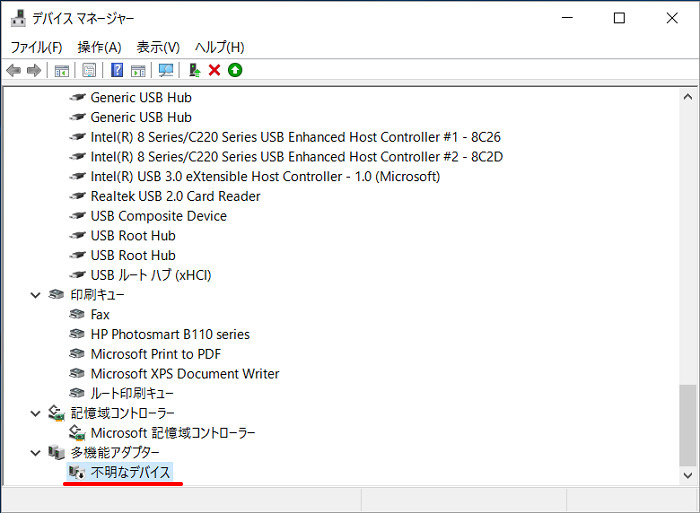The height and width of the screenshot is (513, 700).
Task: Select the Microsoft XPS Document Writer text
Action: coord(185,373)
